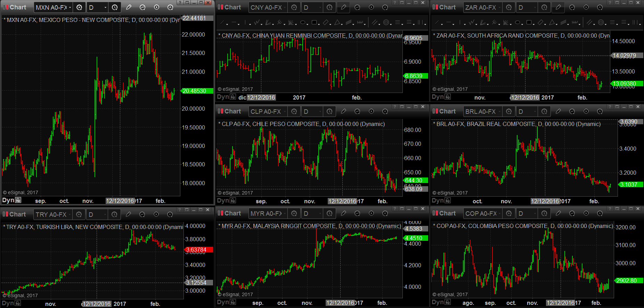Open alerts 'A' icon in ZAR chart
This screenshot has height=308, width=644.
point(600,7)
